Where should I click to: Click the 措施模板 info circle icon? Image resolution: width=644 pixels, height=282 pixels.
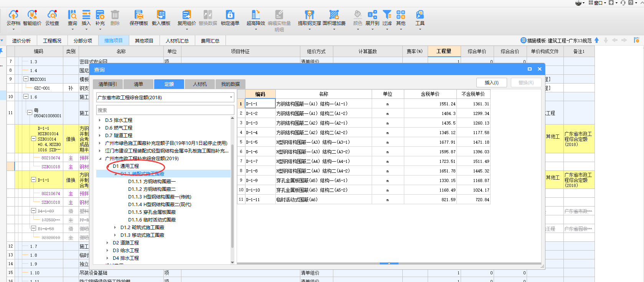pos(523,40)
